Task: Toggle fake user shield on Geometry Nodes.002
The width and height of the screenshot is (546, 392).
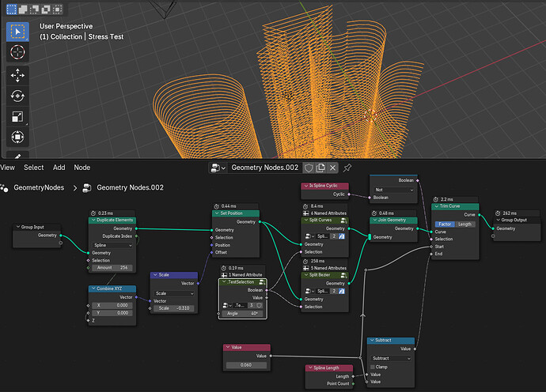Action: pos(309,168)
